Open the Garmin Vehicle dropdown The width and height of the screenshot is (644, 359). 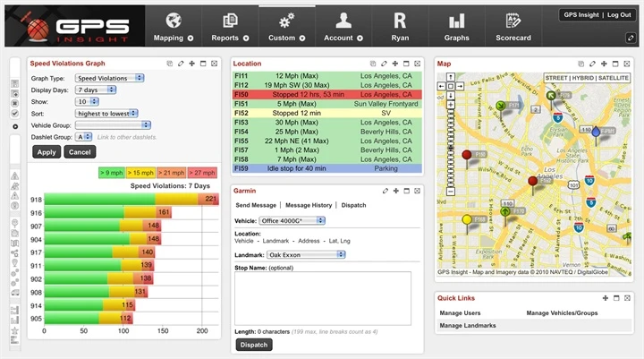[292, 221]
